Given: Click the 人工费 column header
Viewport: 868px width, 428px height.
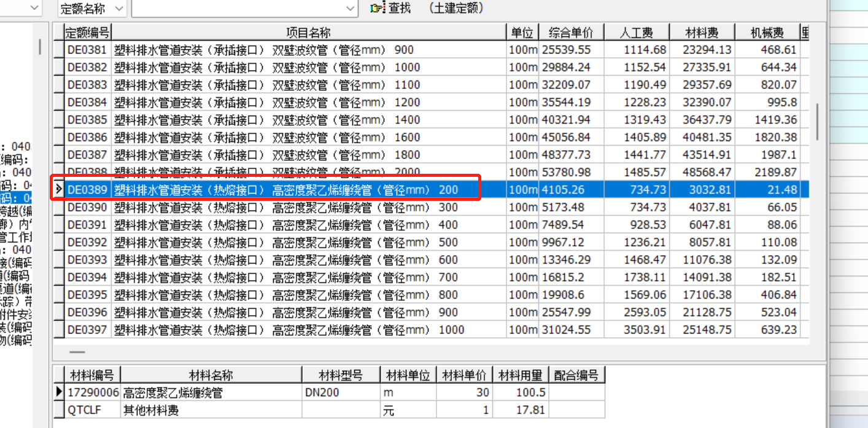Looking at the screenshot, I should coord(637,33).
